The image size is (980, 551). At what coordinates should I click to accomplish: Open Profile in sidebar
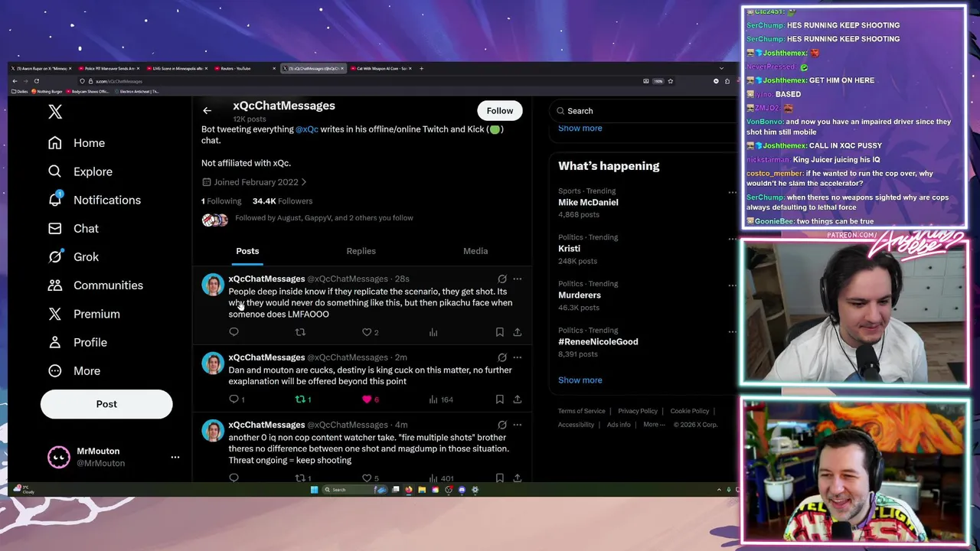click(77, 342)
